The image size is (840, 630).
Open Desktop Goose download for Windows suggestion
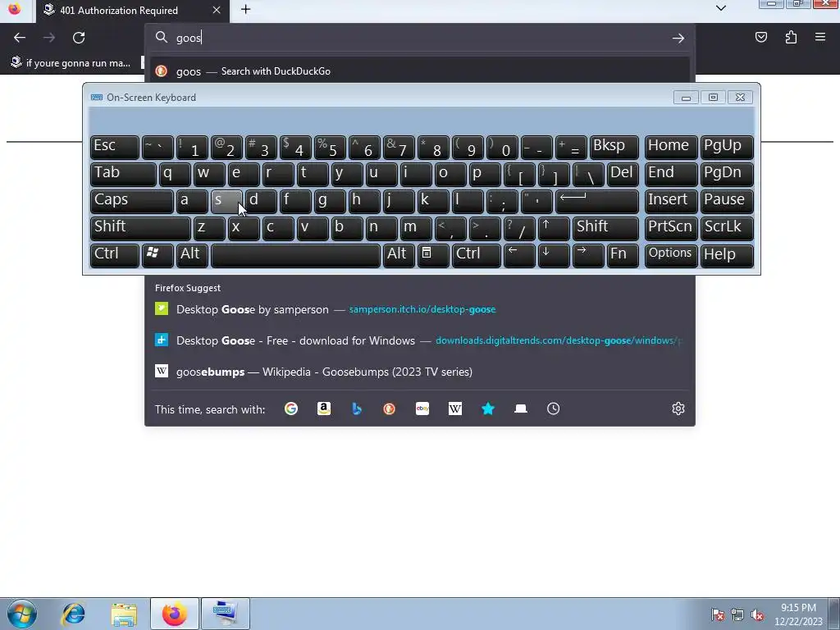pyautogui.click(x=420, y=340)
